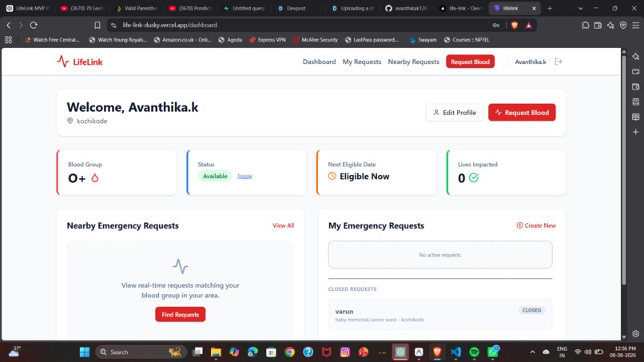The height and width of the screenshot is (362, 644).
Task: Log out using the exit arrow icon
Action: [x=559, y=62]
